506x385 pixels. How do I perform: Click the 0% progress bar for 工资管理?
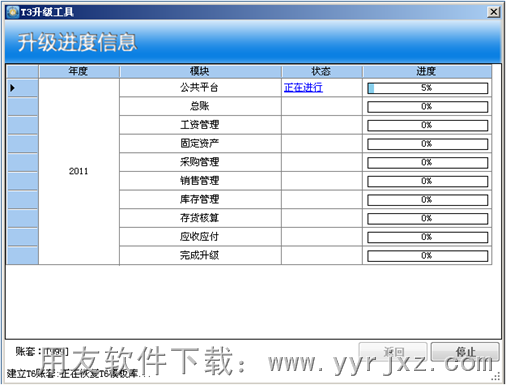(427, 126)
